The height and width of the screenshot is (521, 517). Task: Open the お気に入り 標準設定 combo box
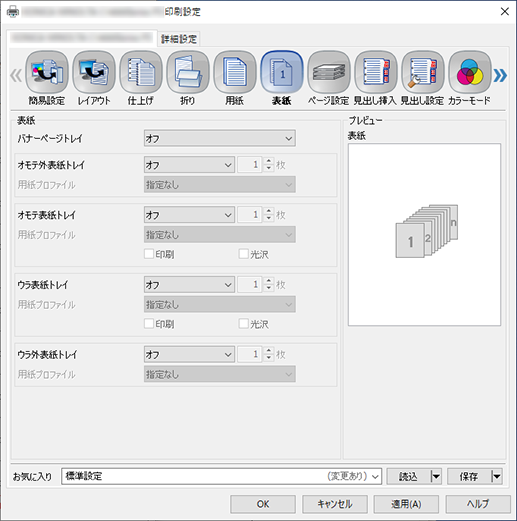click(x=221, y=476)
